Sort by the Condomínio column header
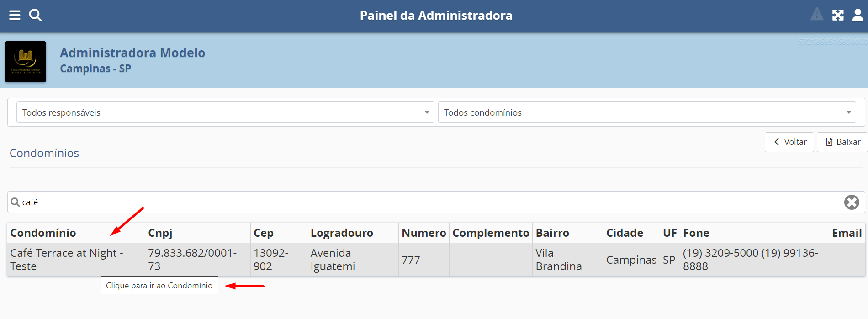This screenshot has width=868, height=319. [x=43, y=233]
